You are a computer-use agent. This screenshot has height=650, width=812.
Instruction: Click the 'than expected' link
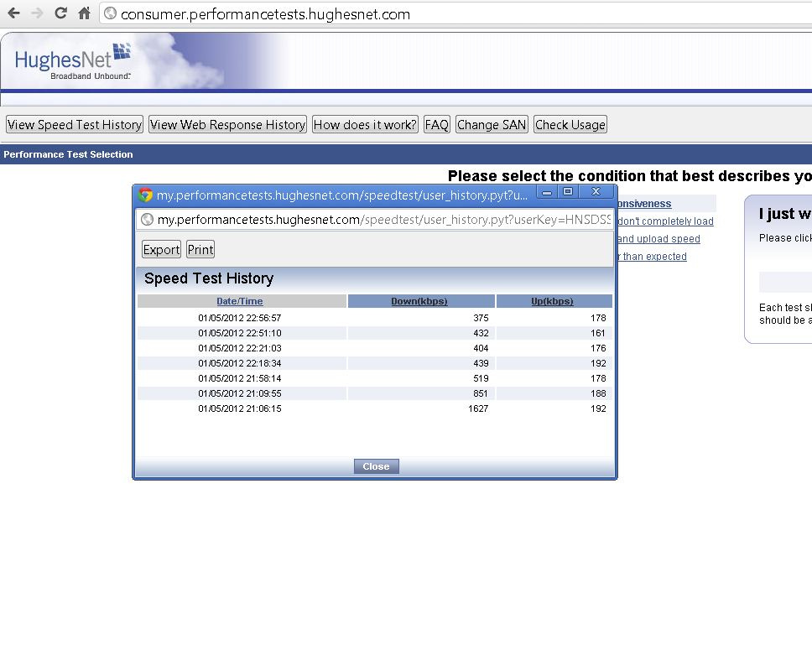(x=653, y=257)
